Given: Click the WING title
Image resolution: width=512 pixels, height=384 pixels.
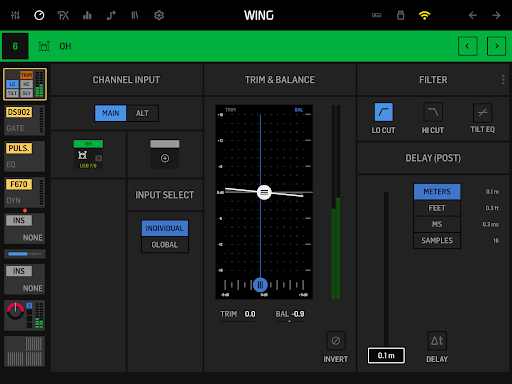Looking at the screenshot, I should [259, 15].
